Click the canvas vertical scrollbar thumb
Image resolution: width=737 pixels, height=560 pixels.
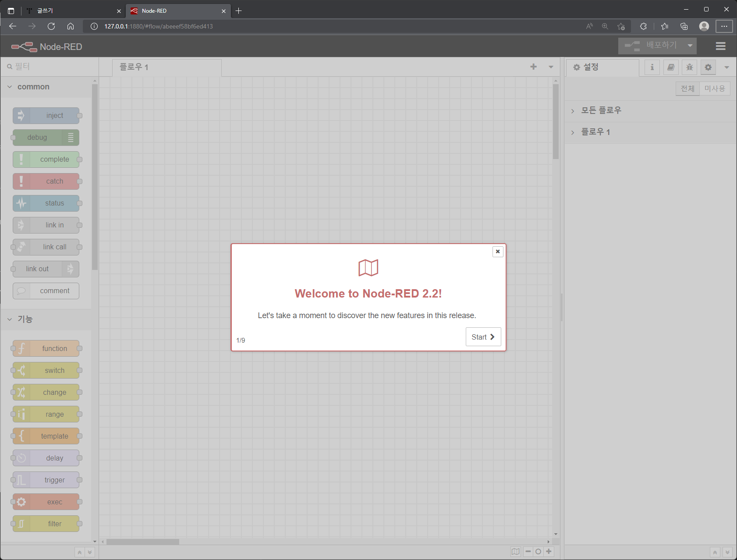[x=556, y=121]
